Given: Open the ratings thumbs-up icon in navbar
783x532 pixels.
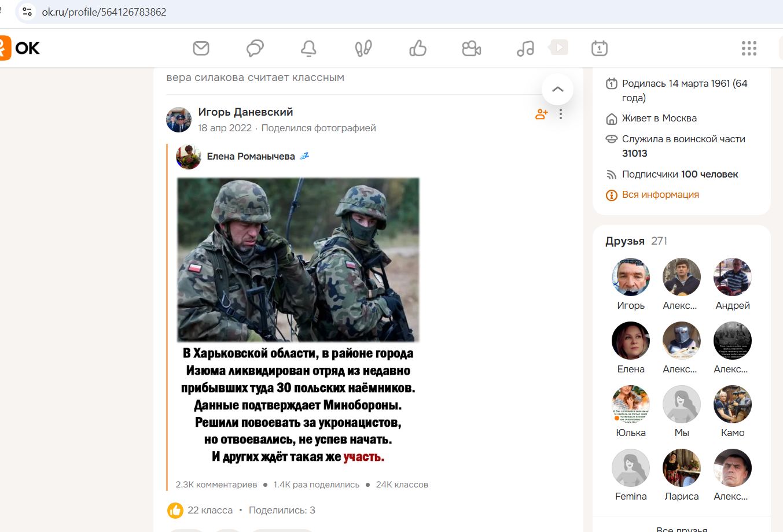Looking at the screenshot, I should (x=417, y=49).
